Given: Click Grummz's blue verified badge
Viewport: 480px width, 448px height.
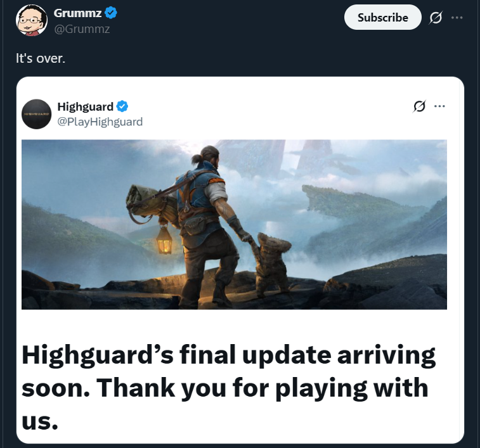Looking at the screenshot, I should [x=111, y=13].
